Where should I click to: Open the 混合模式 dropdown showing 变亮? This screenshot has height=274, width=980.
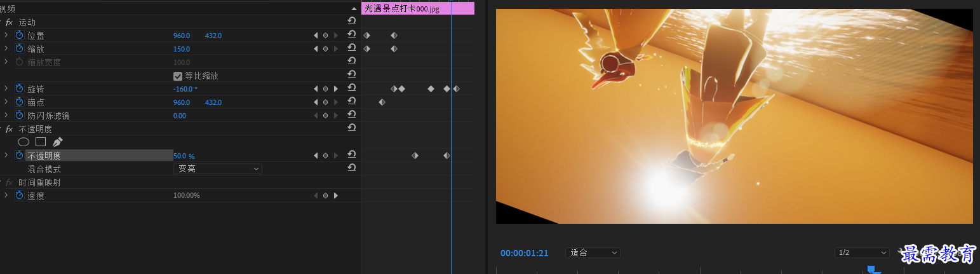(x=217, y=168)
